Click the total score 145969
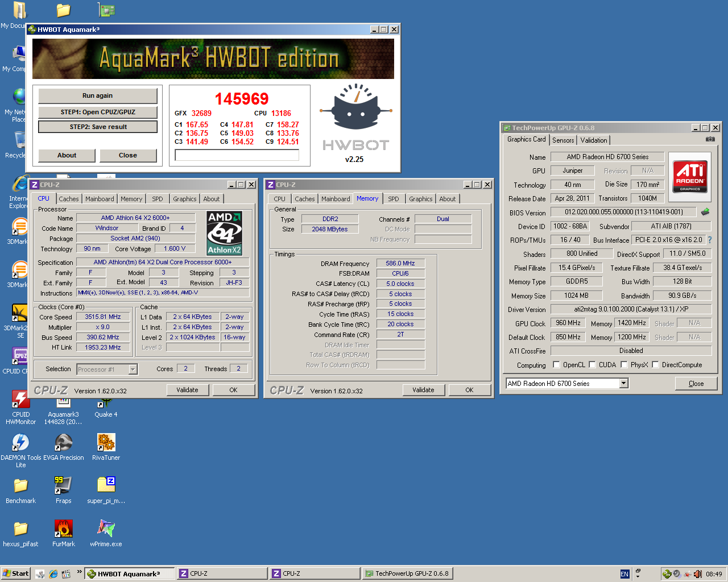728x582 pixels. click(242, 99)
